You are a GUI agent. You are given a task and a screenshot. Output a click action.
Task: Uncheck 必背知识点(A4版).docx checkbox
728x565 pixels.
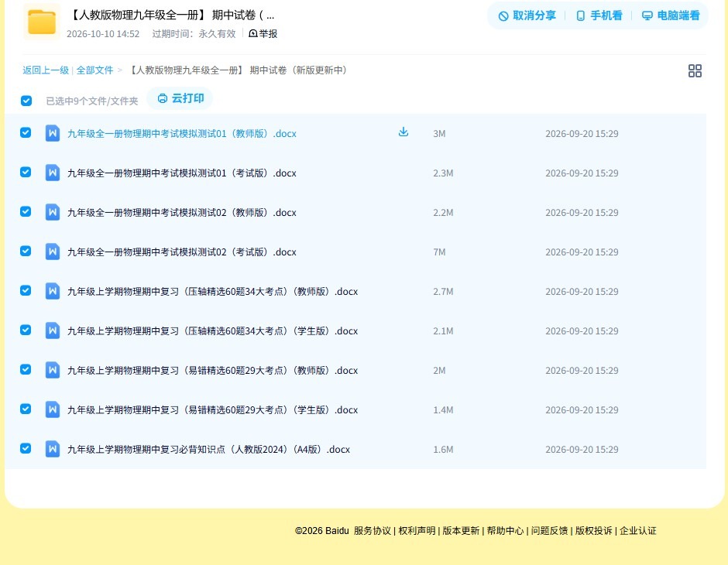[26, 448]
